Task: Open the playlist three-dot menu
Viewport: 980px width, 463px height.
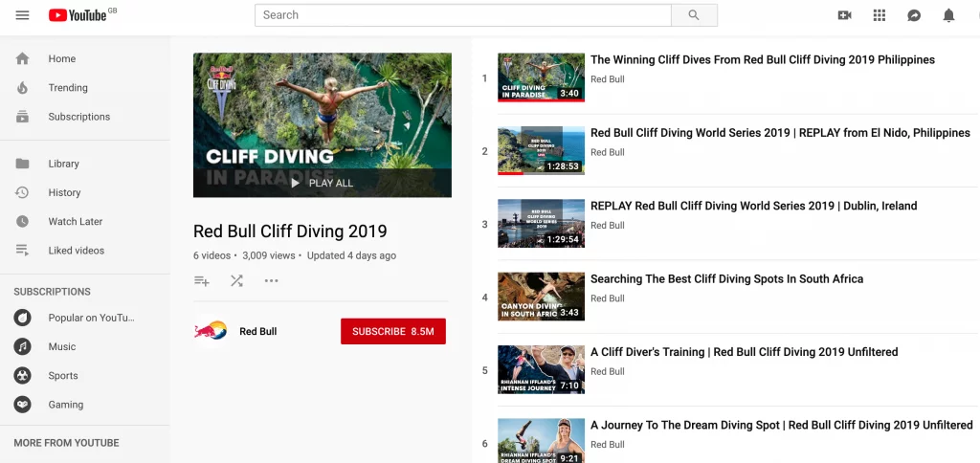Action: point(271,281)
